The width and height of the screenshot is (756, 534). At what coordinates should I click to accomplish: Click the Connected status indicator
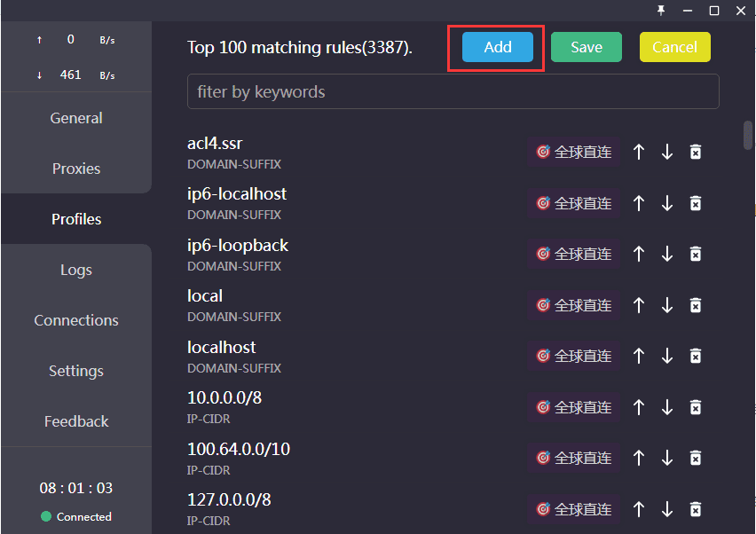(x=76, y=516)
